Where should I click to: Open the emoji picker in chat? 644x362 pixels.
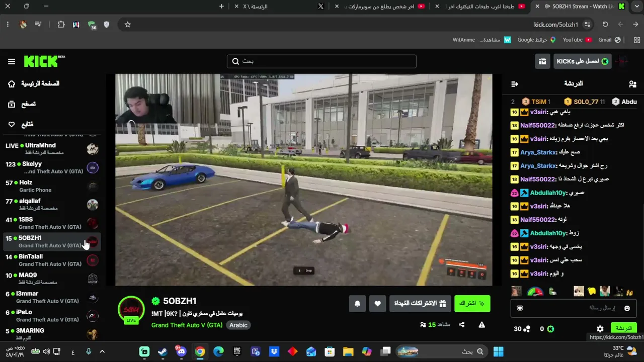pos(627,308)
